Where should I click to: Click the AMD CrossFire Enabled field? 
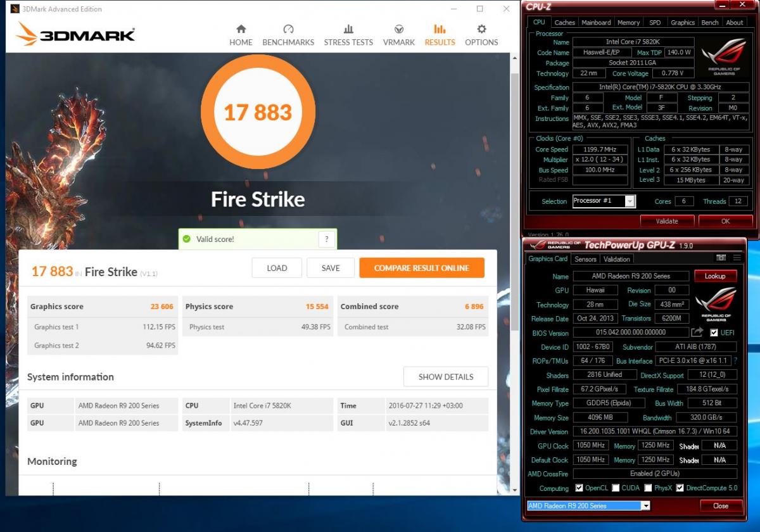[655, 474]
